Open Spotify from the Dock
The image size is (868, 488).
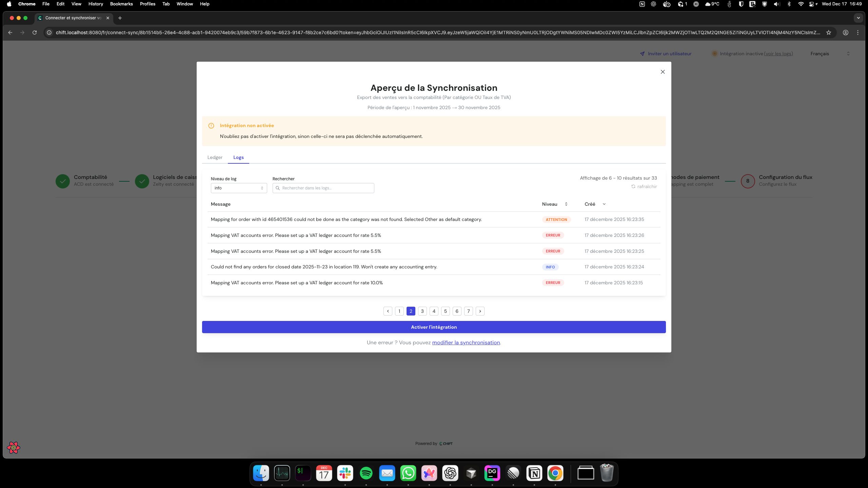(x=366, y=473)
